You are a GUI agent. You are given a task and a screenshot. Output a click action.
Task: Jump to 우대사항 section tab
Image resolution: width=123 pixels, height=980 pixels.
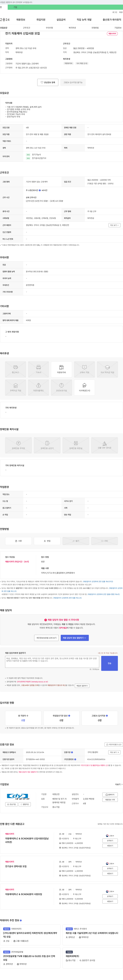pyautogui.click(x=49, y=28)
